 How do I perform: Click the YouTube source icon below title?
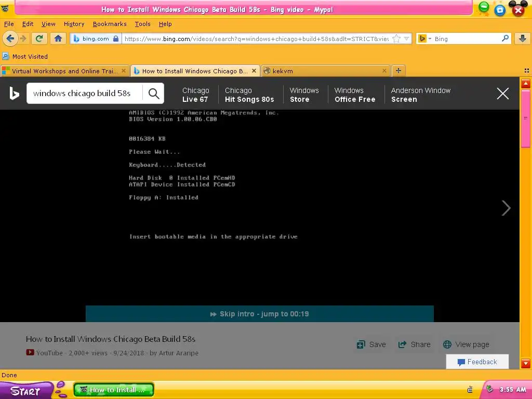tap(30, 353)
